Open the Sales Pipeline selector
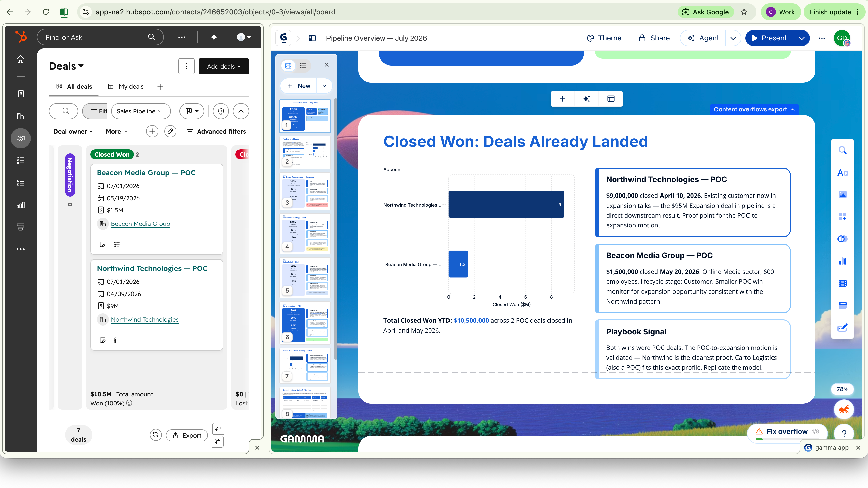 (x=141, y=111)
